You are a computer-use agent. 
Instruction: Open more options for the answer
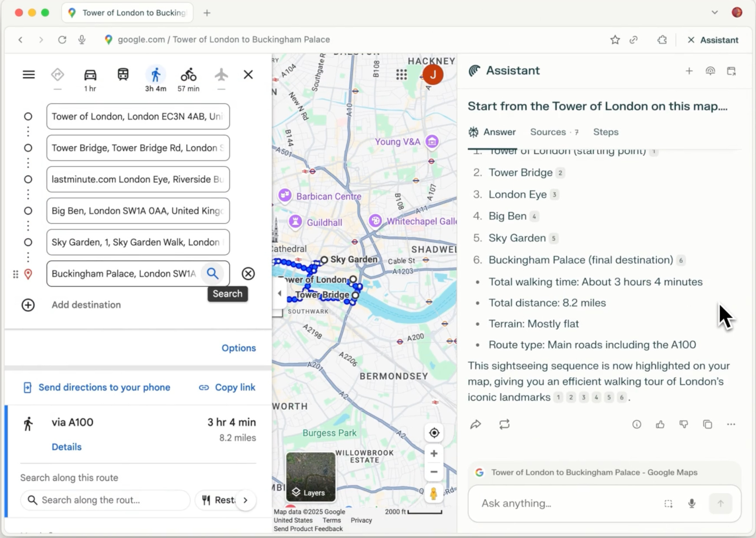[731, 424]
